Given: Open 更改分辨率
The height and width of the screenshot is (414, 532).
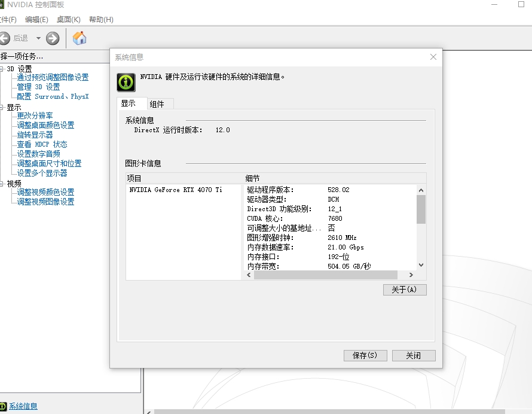Looking at the screenshot, I should pyautogui.click(x=35, y=116).
